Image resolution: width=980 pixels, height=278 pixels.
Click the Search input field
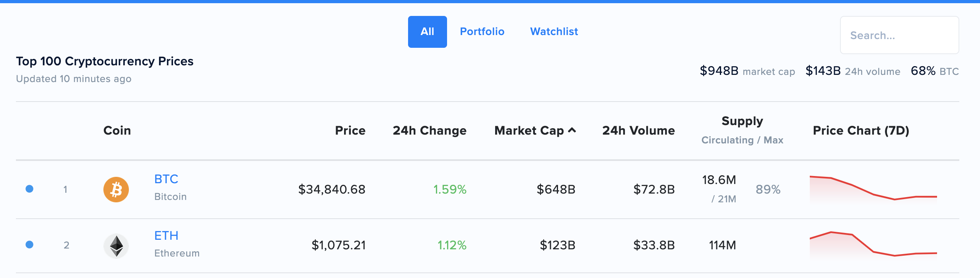(900, 35)
